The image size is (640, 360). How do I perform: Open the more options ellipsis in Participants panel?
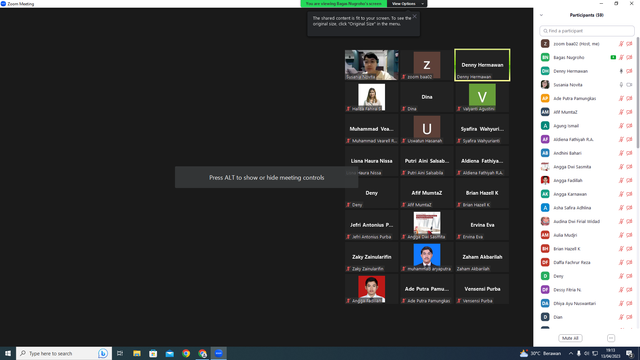click(611, 338)
